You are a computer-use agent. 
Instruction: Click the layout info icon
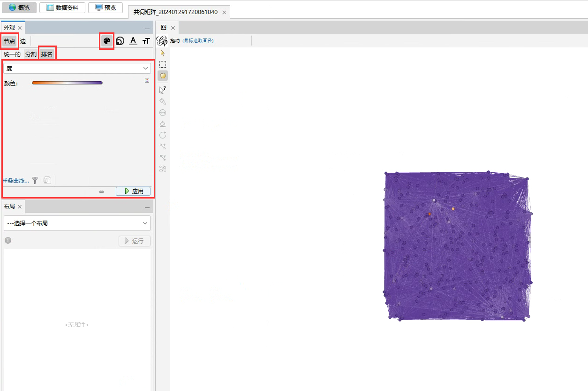(8, 240)
